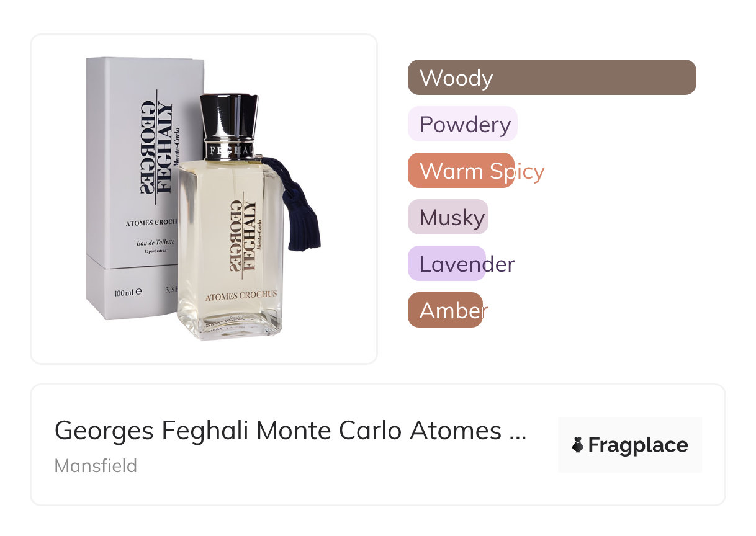Screen dimensions: 756x536
Task: Click the Georges Feghaly logo printed on bottle
Action: (x=246, y=233)
